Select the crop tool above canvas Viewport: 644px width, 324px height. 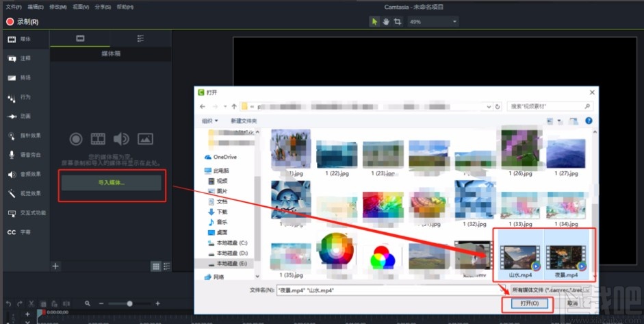coord(397,22)
